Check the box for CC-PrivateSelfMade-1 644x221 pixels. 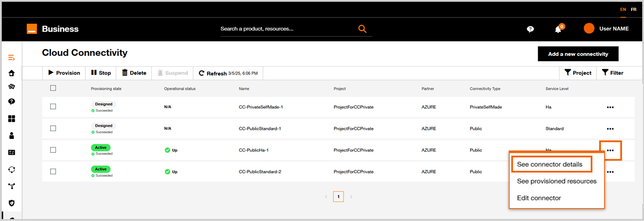[53, 107]
